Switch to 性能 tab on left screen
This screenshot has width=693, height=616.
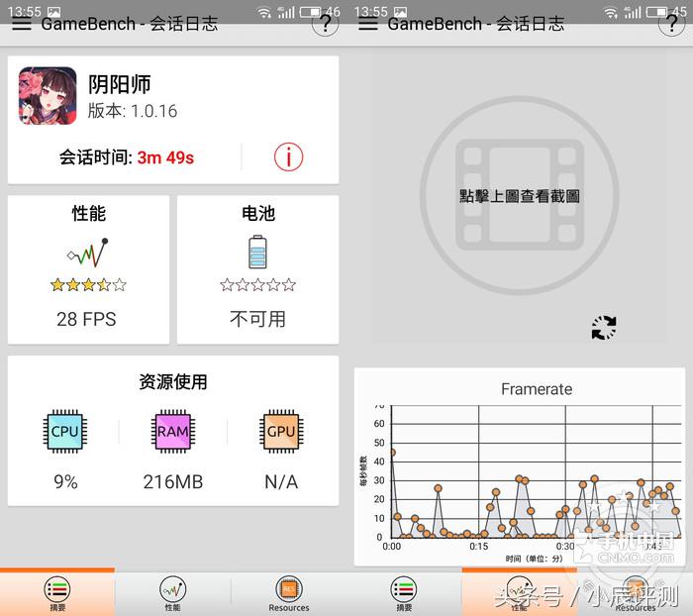[x=173, y=593]
